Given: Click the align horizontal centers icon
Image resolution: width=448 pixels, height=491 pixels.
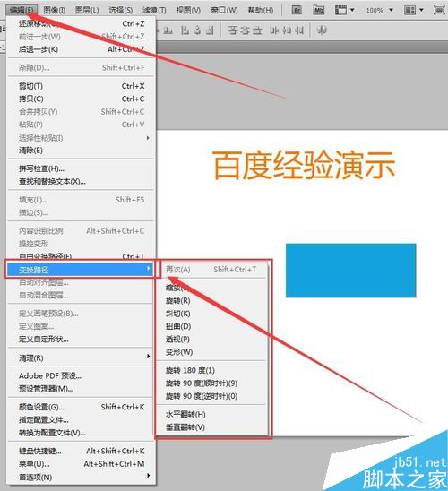Looking at the screenshot, I should pyautogui.click(x=198, y=30).
